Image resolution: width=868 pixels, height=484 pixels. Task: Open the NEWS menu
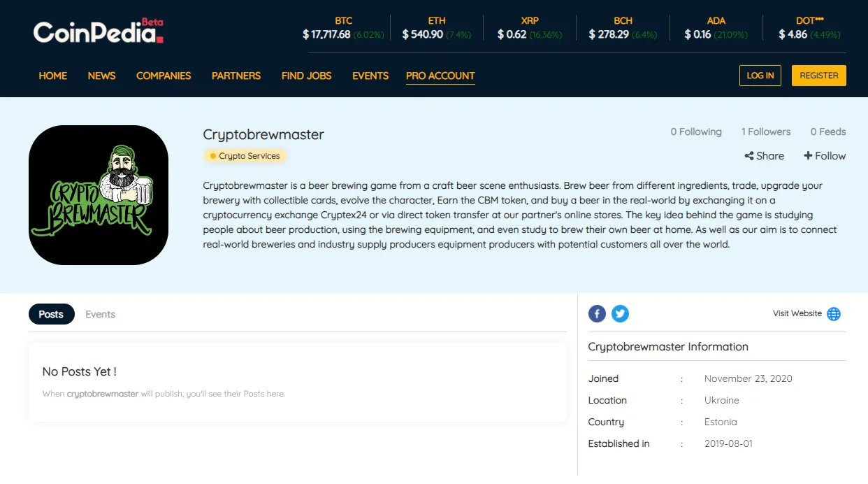(x=102, y=76)
